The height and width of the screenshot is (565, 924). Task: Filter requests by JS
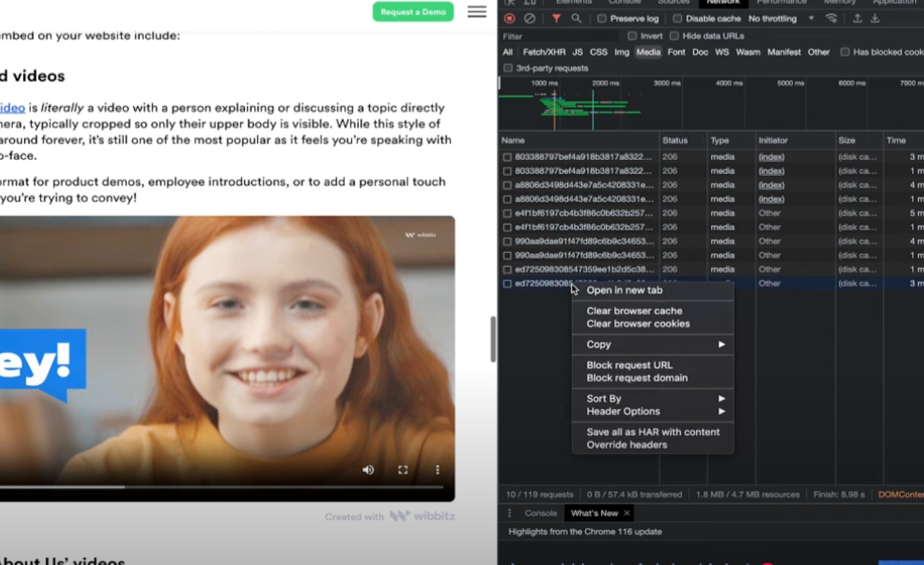(577, 52)
